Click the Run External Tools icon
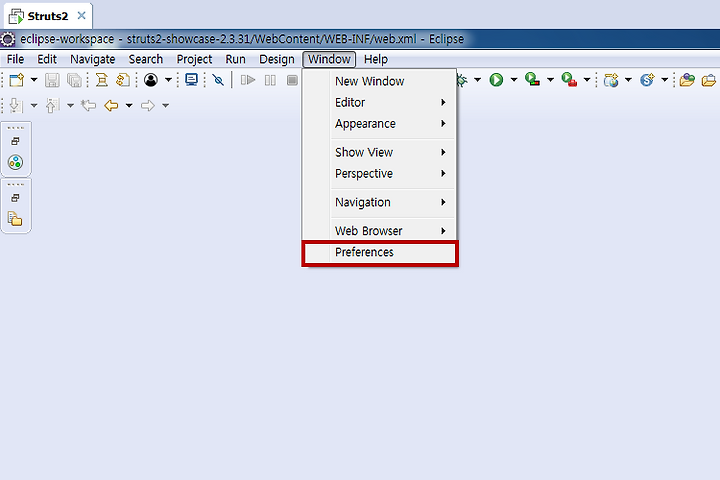Image resolution: width=720 pixels, height=480 pixels. (x=569, y=80)
